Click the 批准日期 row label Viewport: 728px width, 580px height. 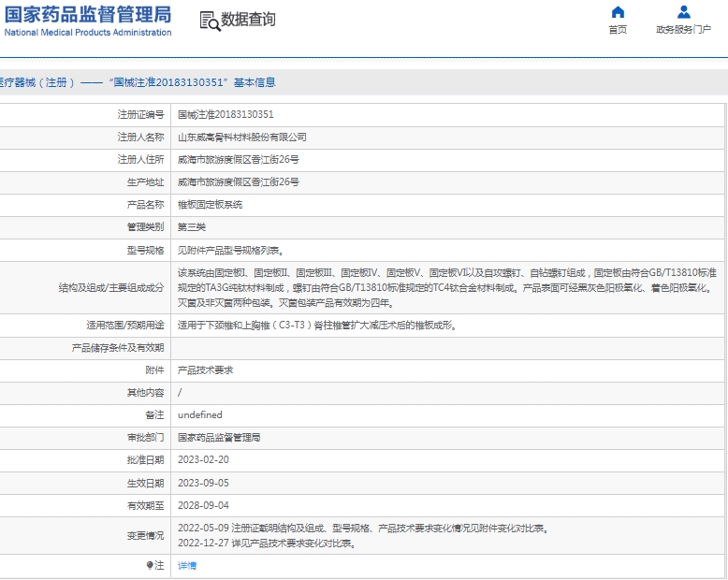145,459
